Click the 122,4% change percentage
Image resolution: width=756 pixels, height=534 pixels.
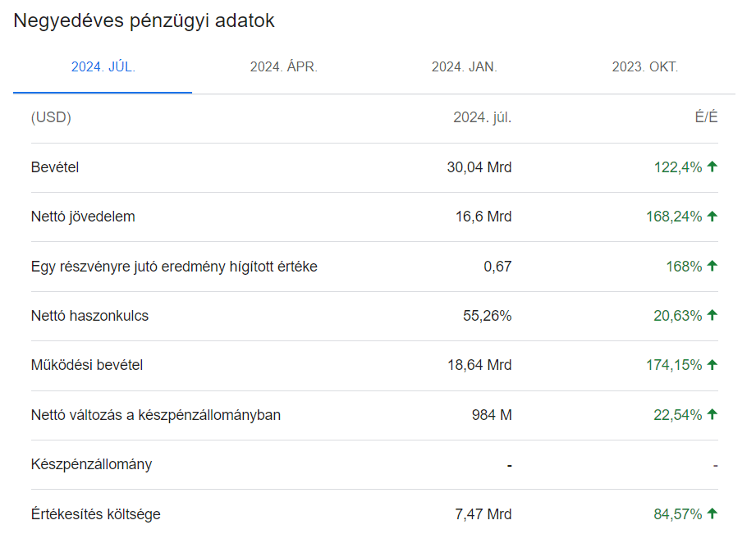tap(676, 167)
